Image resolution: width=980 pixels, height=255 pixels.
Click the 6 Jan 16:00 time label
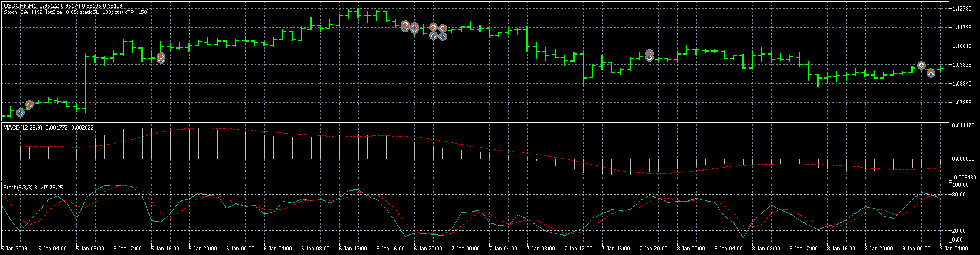coord(391,249)
